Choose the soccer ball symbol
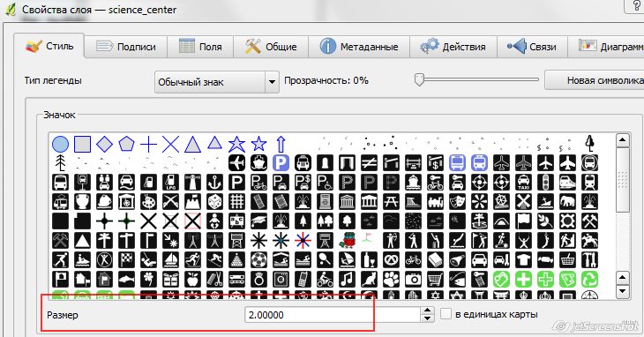Screen dimensions: 644x337 coord(258,260)
